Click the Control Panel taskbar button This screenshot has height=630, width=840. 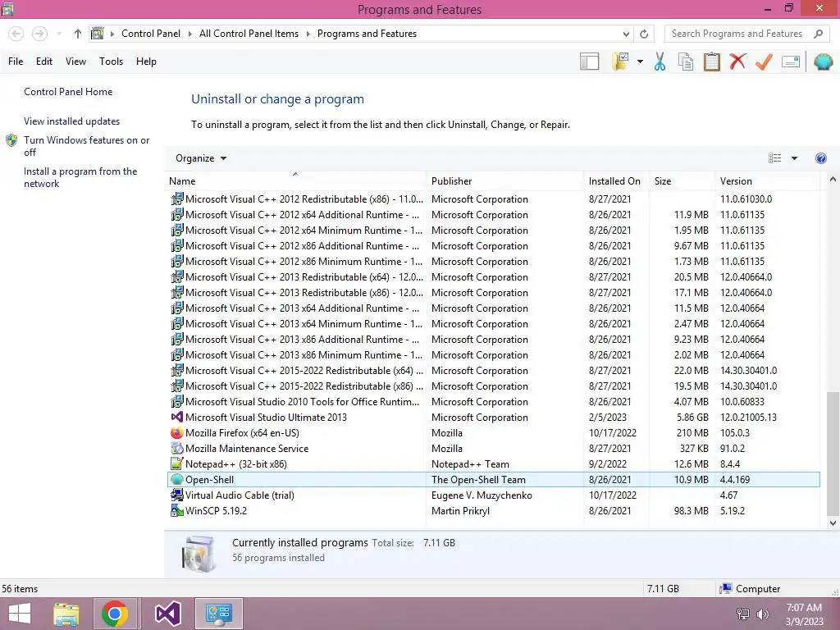(x=218, y=614)
